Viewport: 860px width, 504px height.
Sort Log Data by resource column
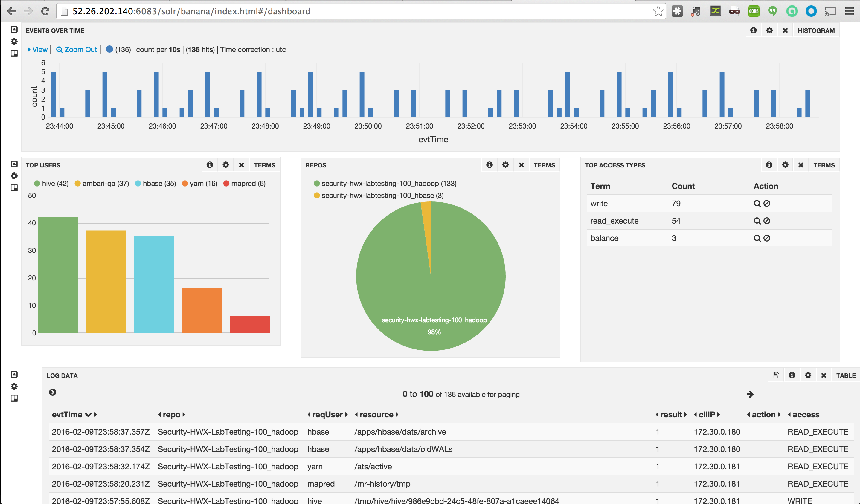pyautogui.click(x=376, y=415)
